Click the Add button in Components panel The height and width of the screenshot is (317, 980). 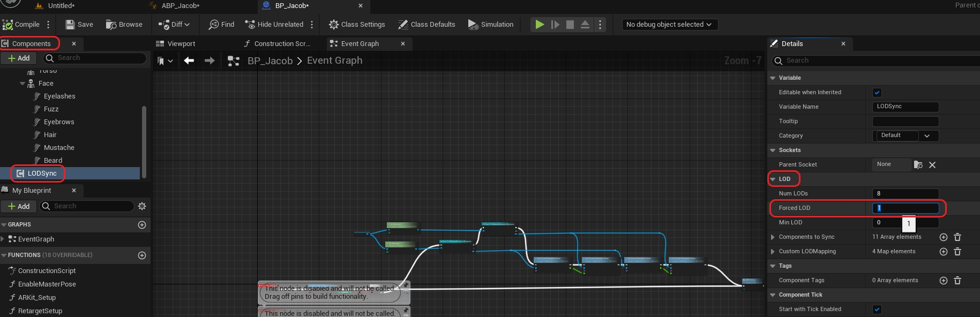tap(19, 58)
